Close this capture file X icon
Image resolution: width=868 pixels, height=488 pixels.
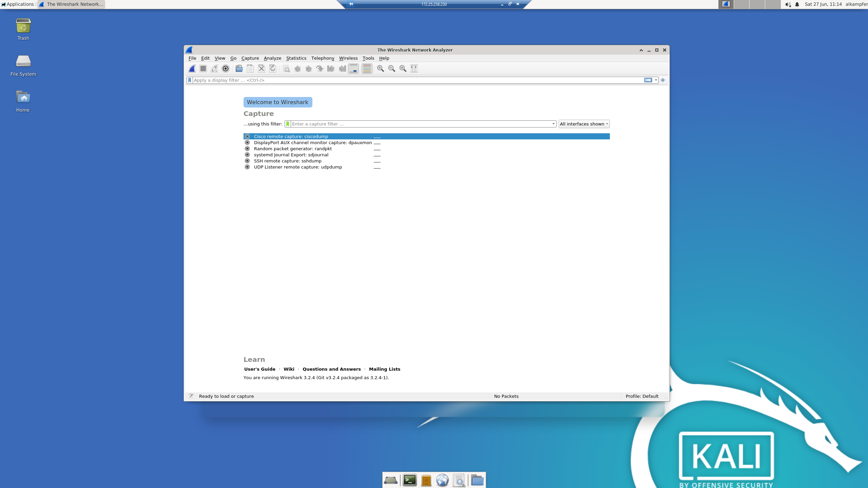pos(262,69)
